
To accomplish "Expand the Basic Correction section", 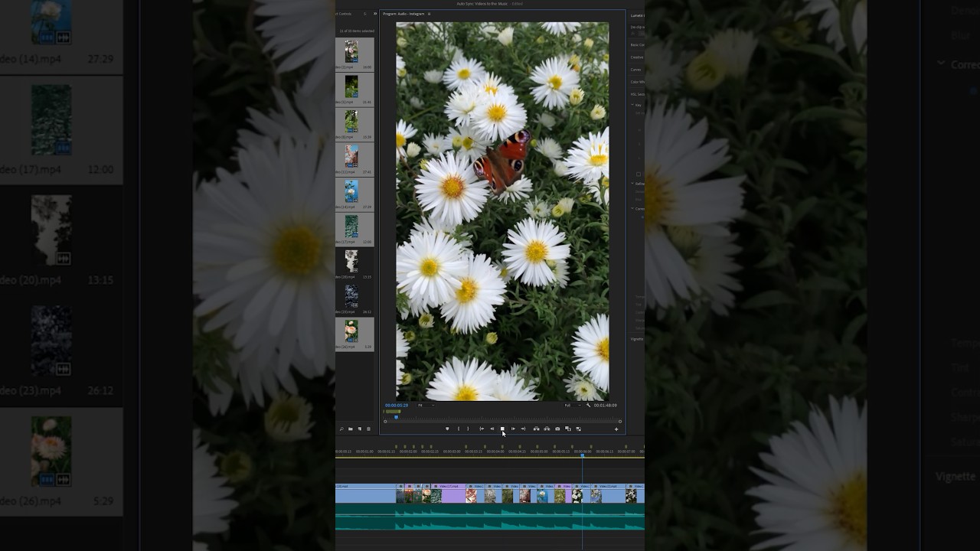I will 637,44.
